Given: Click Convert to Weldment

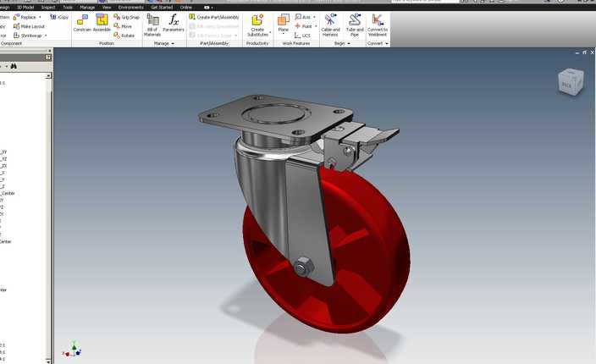Looking at the screenshot, I should [378, 25].
